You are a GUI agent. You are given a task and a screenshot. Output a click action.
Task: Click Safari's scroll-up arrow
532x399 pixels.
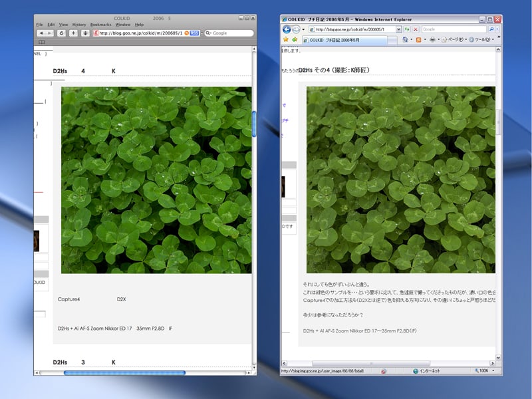pos(254,49)
